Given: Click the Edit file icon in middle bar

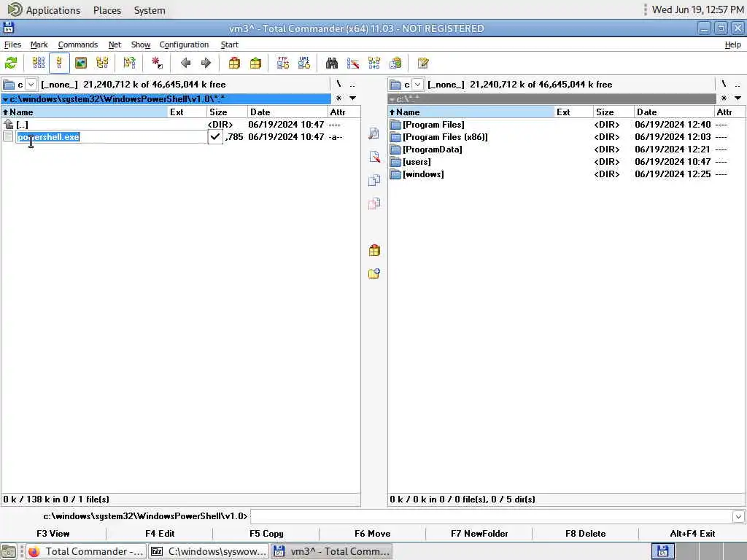Looking at the screenshot, I should click(x=374, y=157).
